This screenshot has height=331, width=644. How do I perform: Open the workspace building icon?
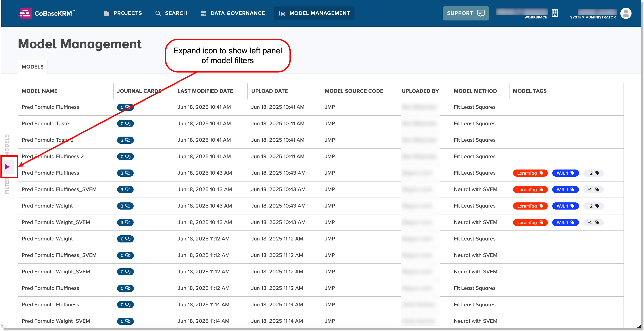pos(555,13)
